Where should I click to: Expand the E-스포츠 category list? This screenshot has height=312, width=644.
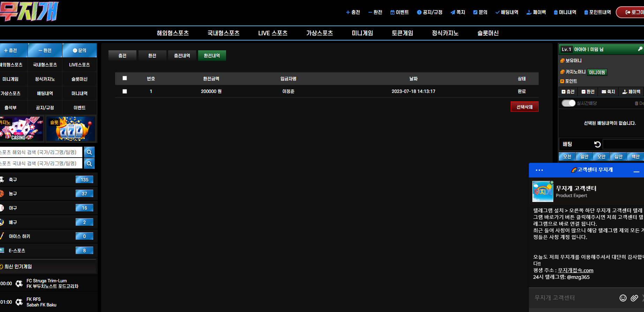click(48, 251)
